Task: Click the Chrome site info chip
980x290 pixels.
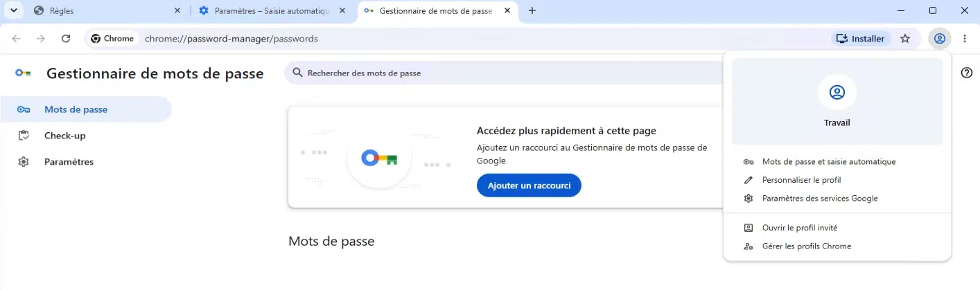Action: pyautogui.click(x=112, y=39)
